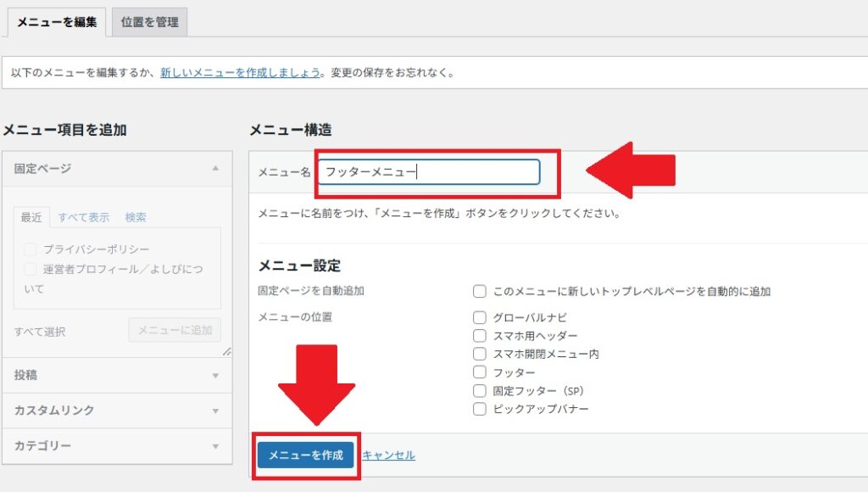Check the グローバルナビ location checkbox
Screen dimensions: 868x492
480,317
